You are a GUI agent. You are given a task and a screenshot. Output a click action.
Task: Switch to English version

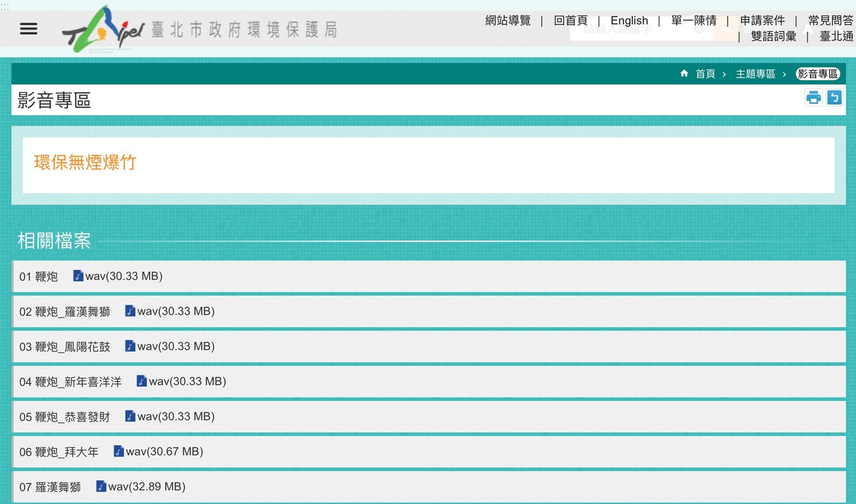[629, 21]
